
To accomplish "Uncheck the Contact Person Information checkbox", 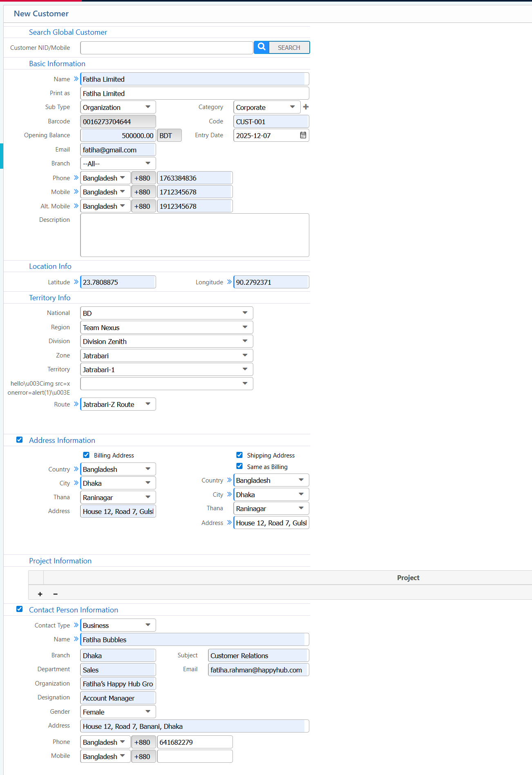I will pos(20,609).
